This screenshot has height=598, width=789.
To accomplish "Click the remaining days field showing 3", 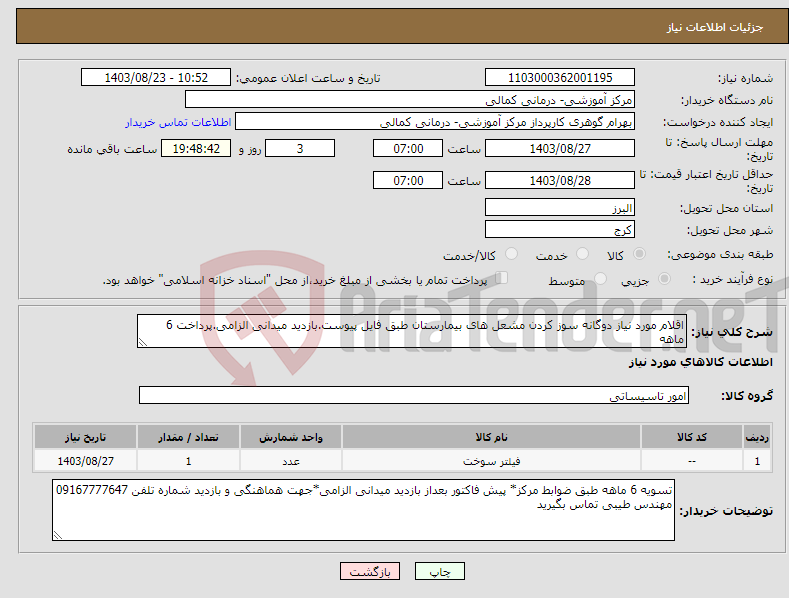I will [300, 148].
